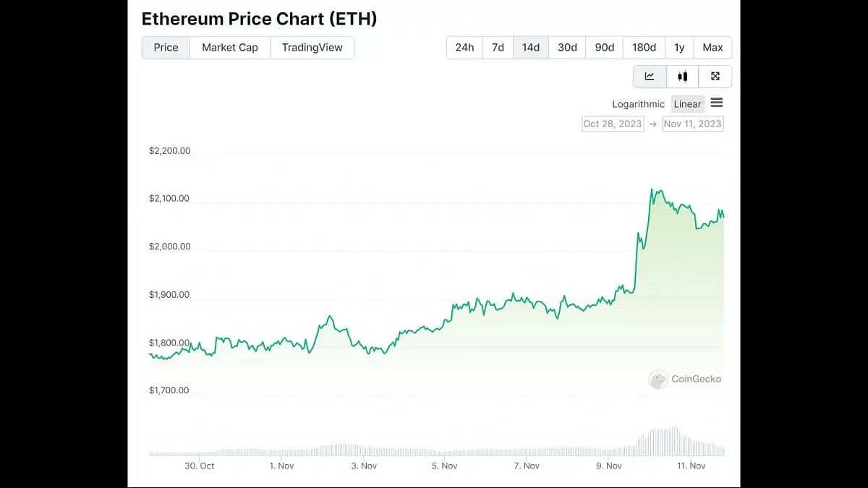
Task: Choose the 180d chart view
Action: coord(644,47)
